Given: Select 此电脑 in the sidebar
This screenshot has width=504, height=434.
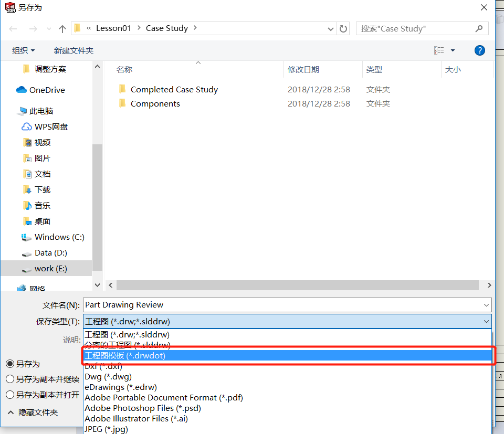Looking at the screenshot, I should [x=41, y=111].
